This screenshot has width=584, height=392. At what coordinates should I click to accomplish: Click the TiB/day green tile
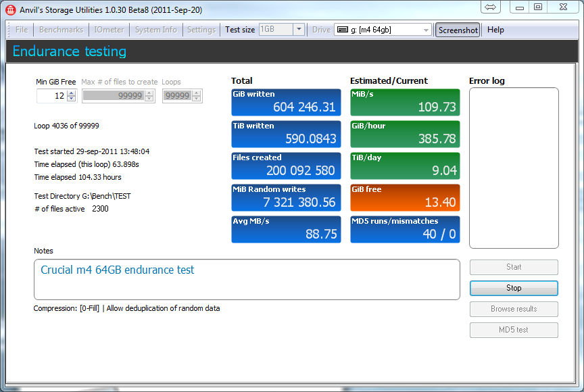406,166
